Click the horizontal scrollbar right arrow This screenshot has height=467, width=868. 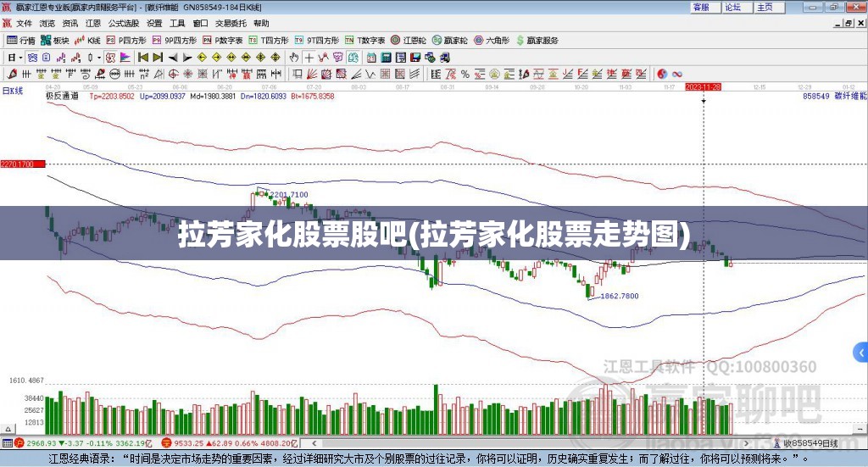(746, 443)
